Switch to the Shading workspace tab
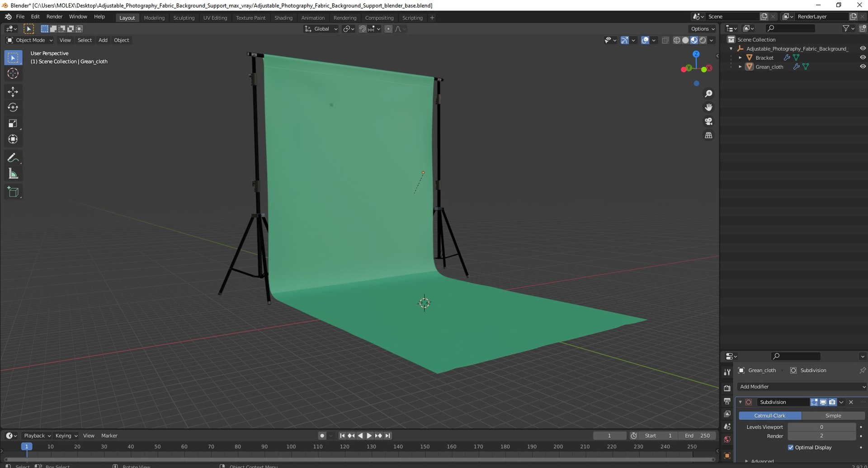Screen dimensions: 868x468 283,18
